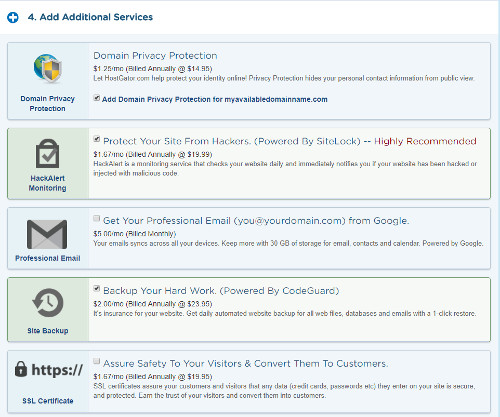500x417 pixels.
Task: Click the Highly Recommended red text
Action: pyautogui.click(x=425, y=141)
